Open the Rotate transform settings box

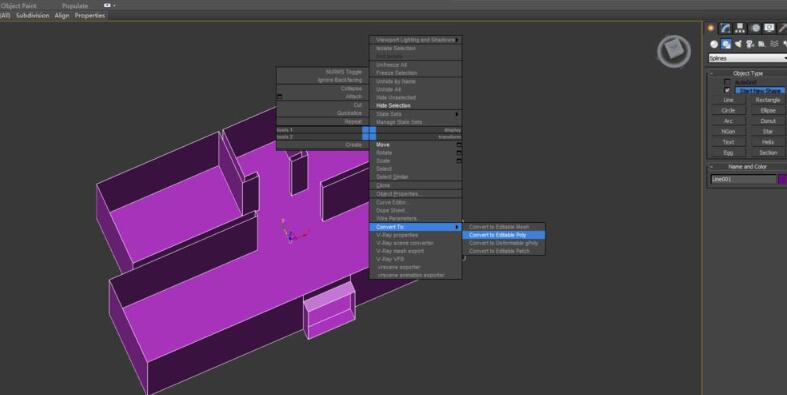click(x=459, y=153)
